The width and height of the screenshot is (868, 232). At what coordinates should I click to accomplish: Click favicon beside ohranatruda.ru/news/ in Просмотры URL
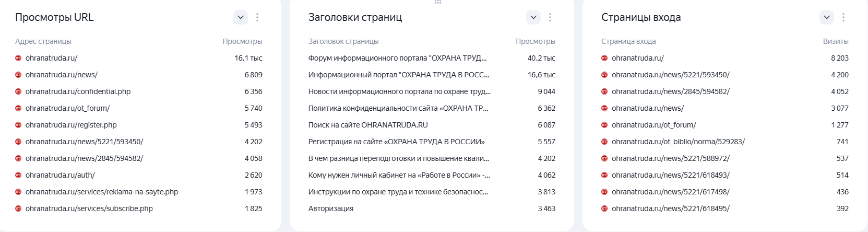18,75
